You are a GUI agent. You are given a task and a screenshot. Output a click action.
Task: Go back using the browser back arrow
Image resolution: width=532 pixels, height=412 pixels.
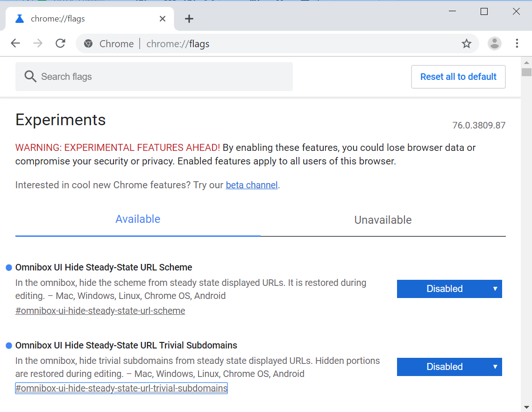(15, 43)
